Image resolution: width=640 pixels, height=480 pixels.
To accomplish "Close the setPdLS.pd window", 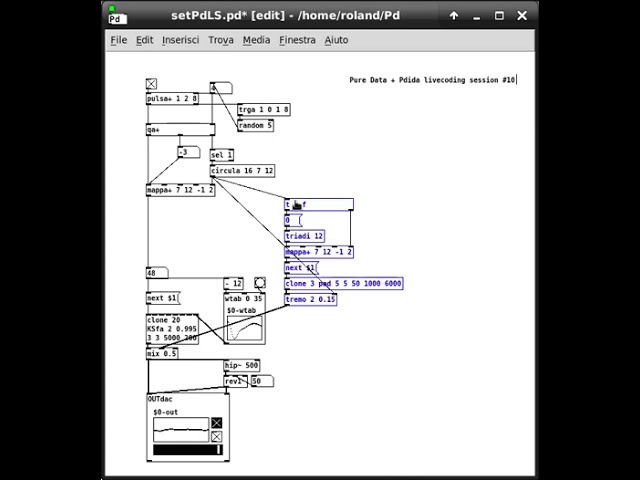I will (x=522, y=16).
